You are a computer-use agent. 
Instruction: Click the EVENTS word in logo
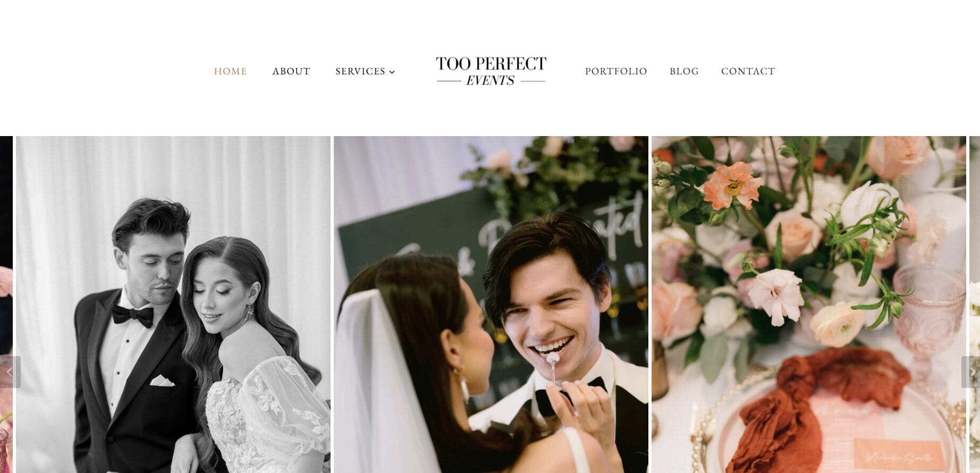pos(491,80)
